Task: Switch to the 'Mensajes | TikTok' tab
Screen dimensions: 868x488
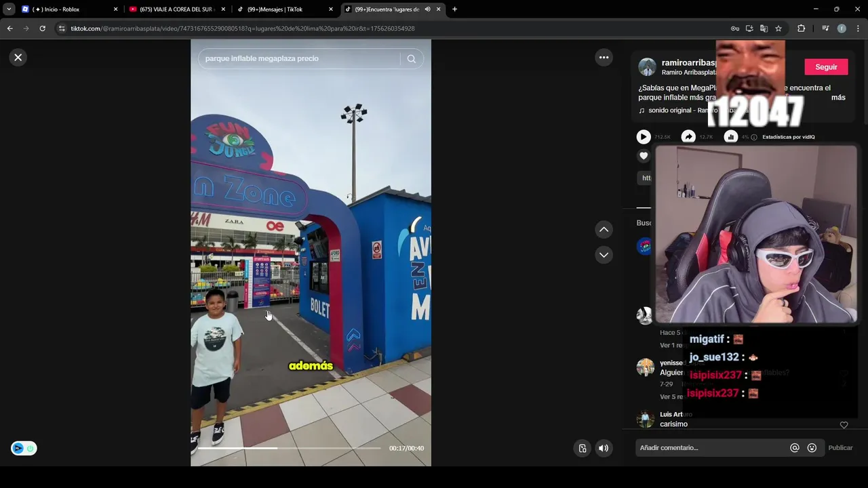Action: [283, 9]
